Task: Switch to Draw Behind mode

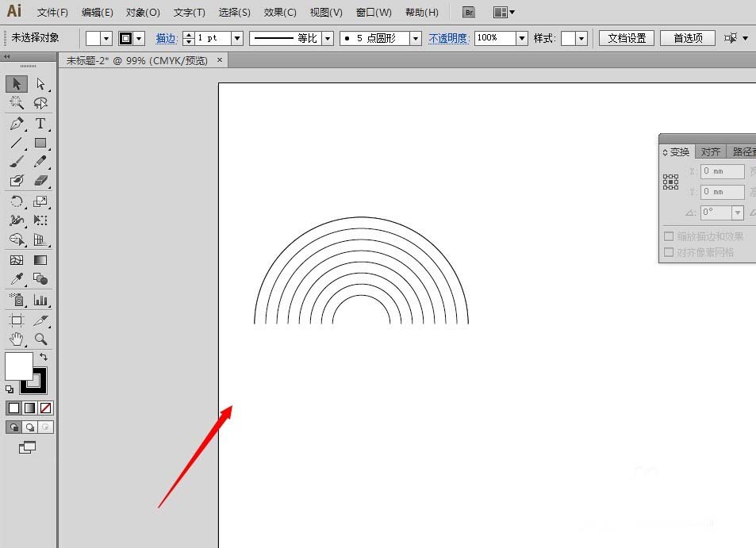Action: click(30, 427)
